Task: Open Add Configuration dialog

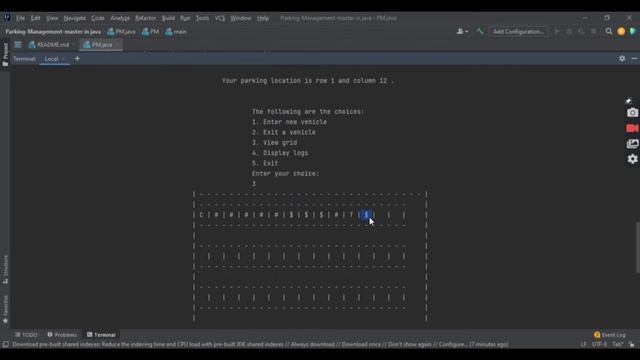Action: (x=518, y=31)
